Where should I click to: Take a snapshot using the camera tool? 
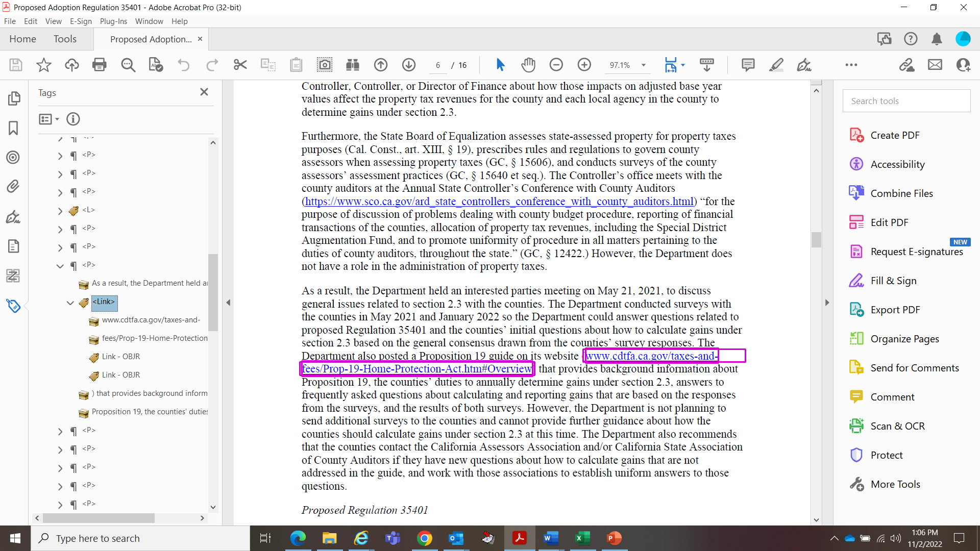[x=325, y=65]
